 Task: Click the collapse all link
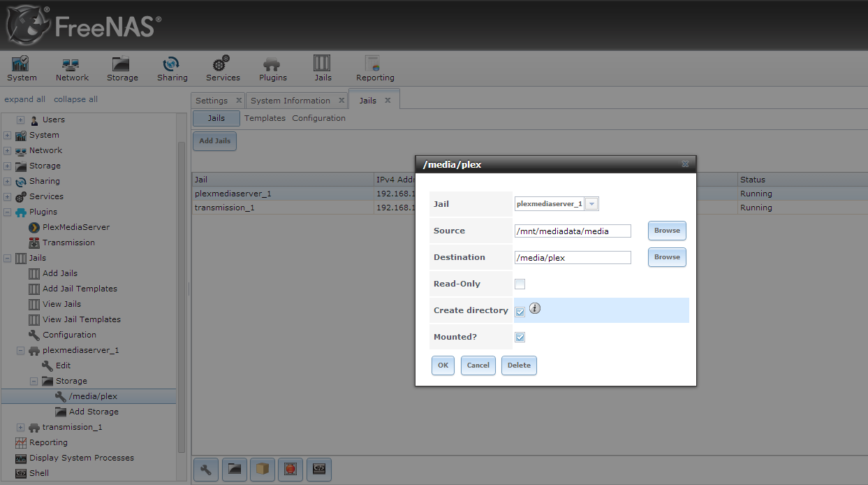75,99
